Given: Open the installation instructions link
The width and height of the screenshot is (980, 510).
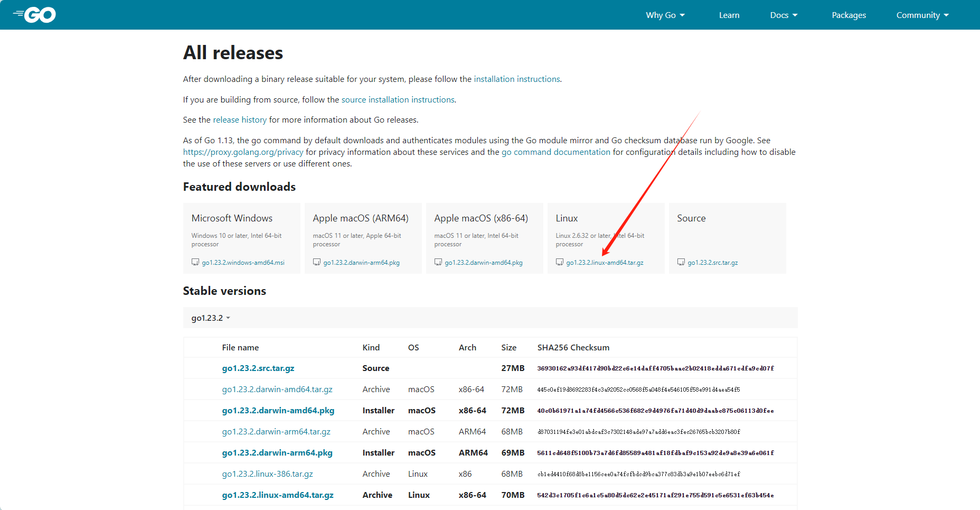Looking at the screenshot, I should tap(516, 79).
